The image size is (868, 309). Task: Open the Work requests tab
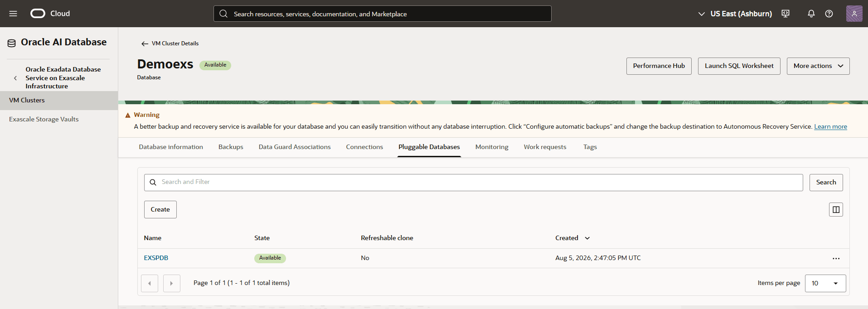click(545, 147)
